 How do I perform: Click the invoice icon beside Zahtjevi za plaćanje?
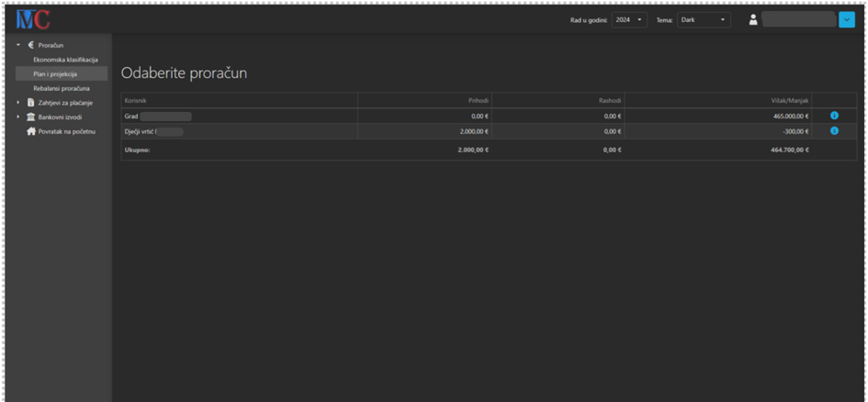[31, 103]
